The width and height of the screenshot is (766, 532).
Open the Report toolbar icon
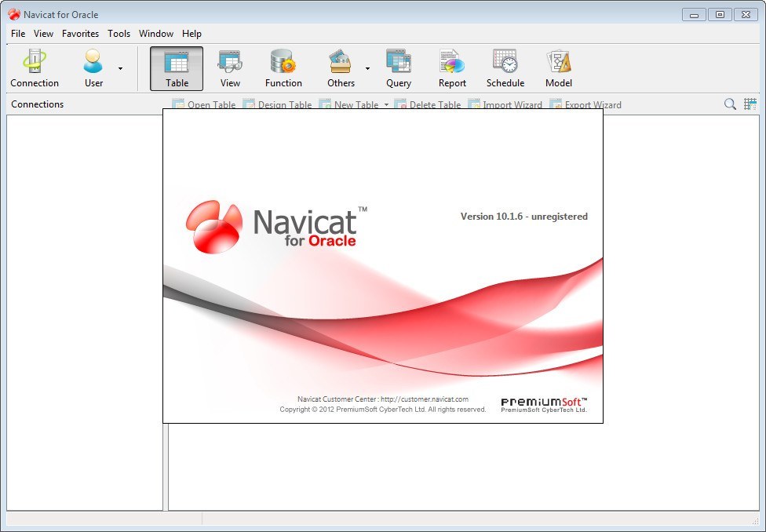[x=452, y=68]
